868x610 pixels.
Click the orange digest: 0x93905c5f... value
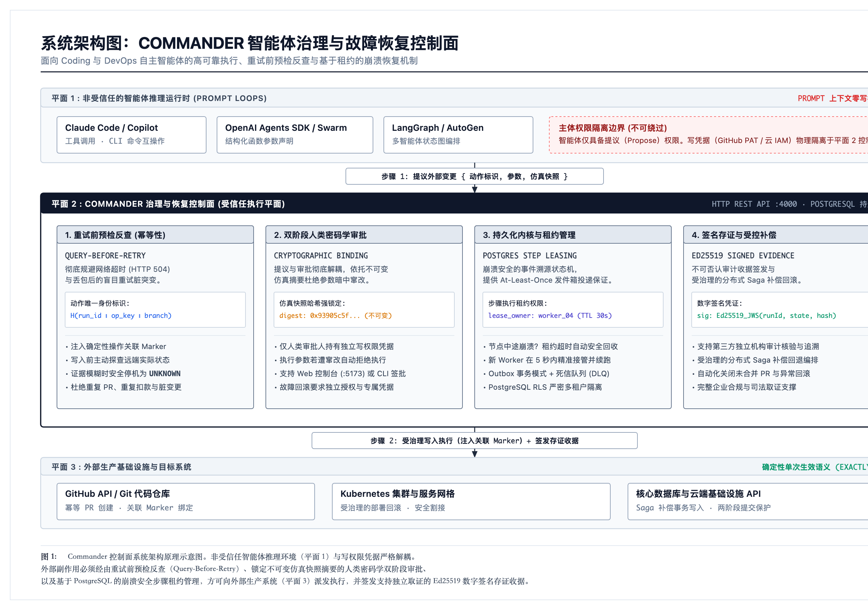[x=335, y=316]
